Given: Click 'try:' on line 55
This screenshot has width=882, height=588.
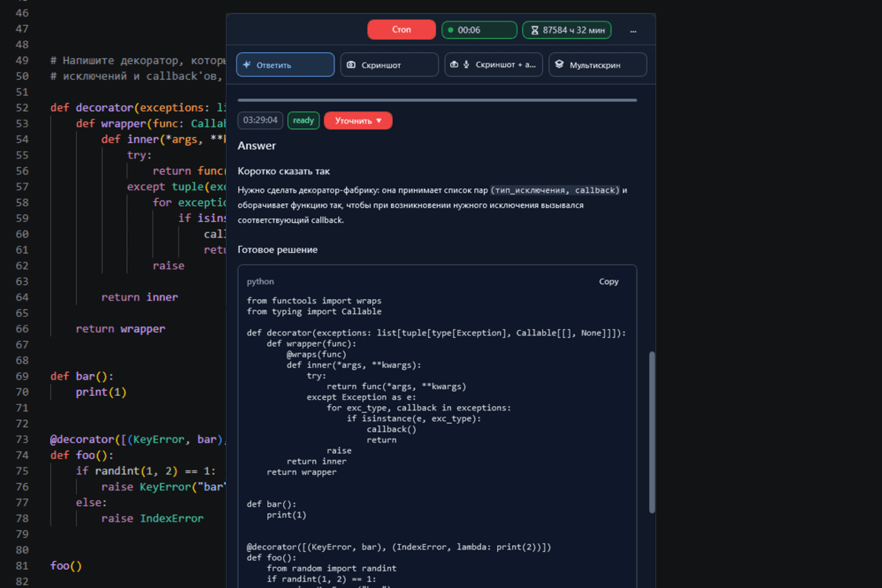Looking at the screenshot, I should 139,155.
